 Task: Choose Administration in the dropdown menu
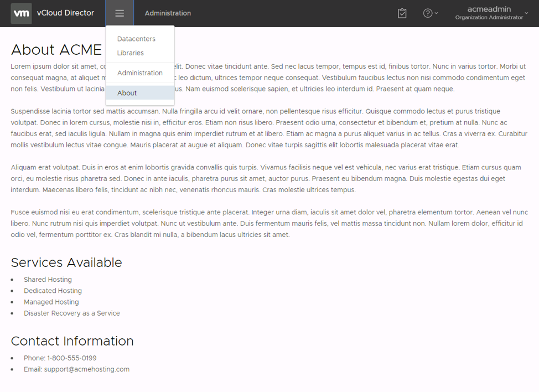click(x=139, y=73)
